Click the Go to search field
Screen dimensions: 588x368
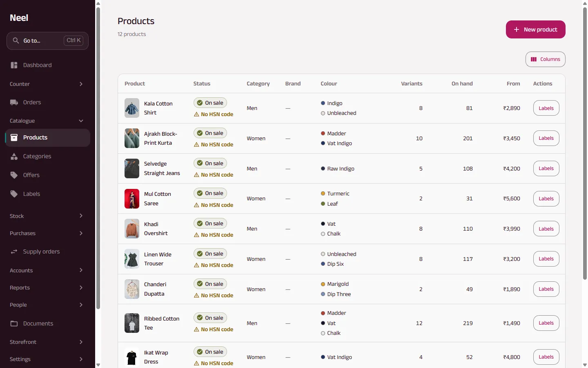coord(47,41)
